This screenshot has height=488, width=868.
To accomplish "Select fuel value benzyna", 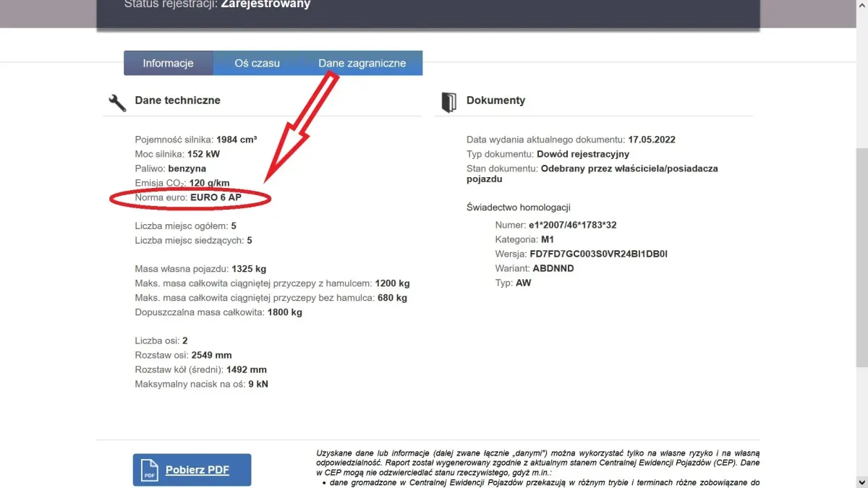I will (187, 168).
